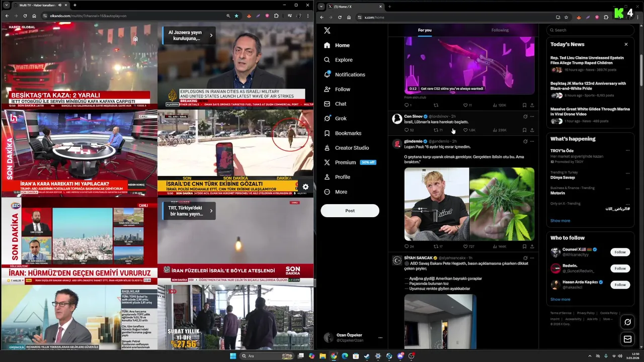
Task: Show hidden system tray icons
Action: [590, 356]
